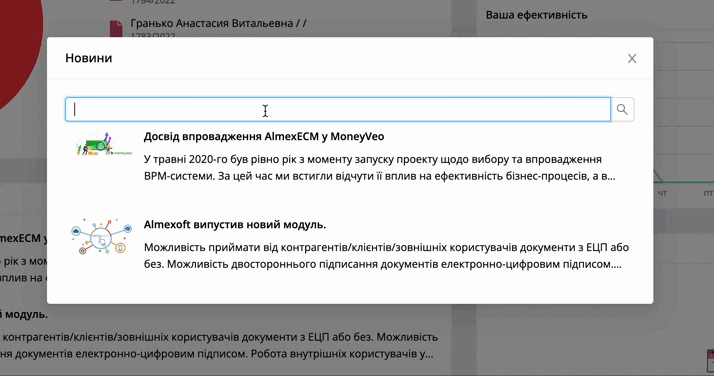Focus the news search input field

(338, 109)
